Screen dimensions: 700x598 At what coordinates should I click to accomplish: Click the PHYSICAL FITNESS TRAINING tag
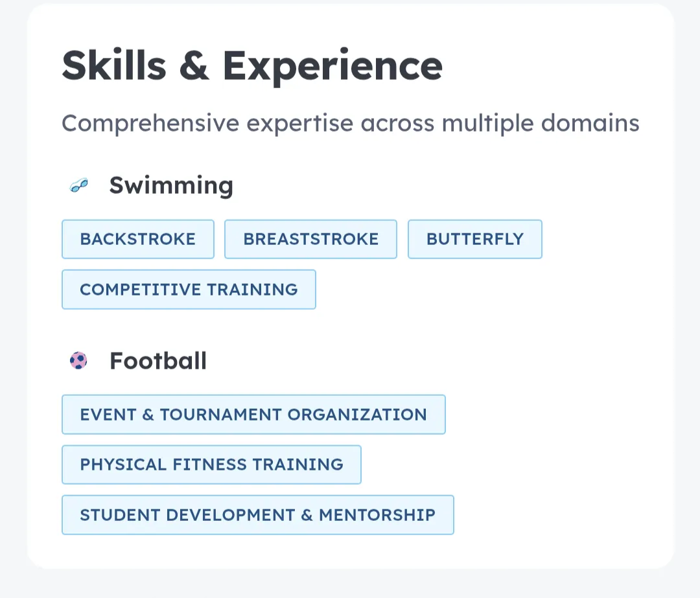coord(211,465)
